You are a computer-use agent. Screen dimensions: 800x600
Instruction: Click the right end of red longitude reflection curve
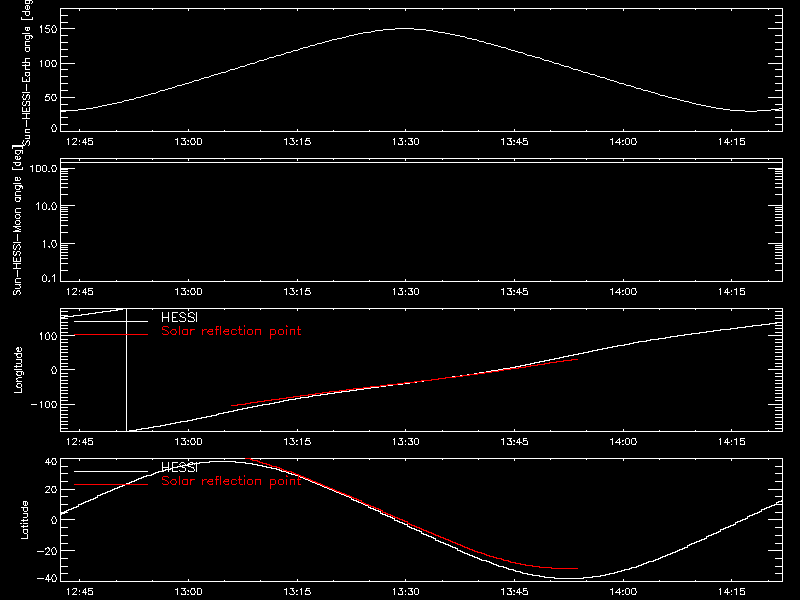[x=577, y=359]
